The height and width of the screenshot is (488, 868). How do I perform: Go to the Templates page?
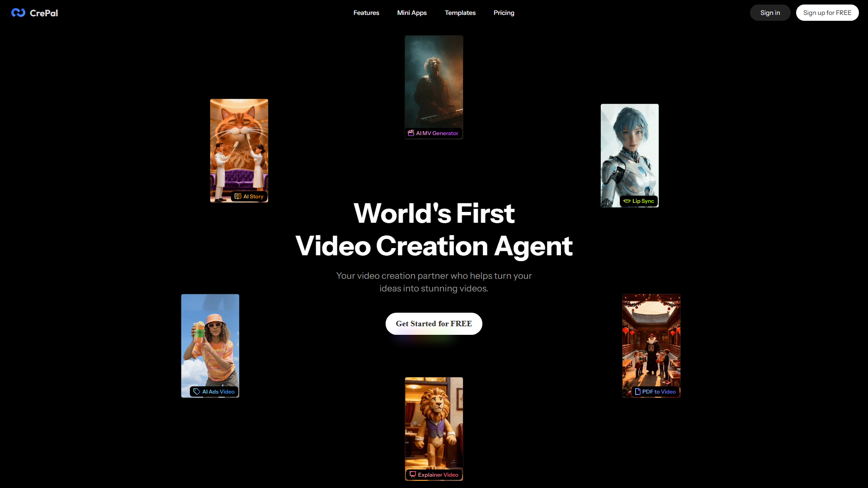[x=460, y=13]
